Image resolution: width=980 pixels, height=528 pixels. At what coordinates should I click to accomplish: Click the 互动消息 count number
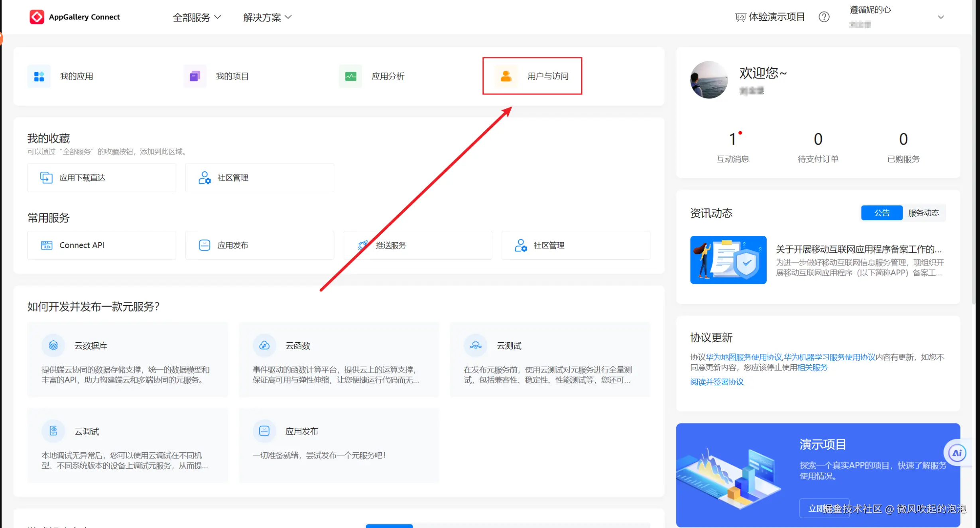(732, 139)
